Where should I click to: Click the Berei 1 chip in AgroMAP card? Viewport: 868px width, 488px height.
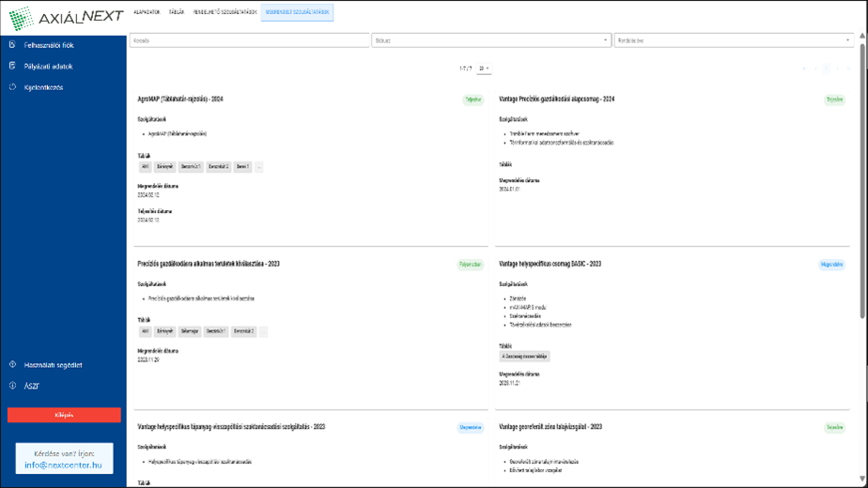242,166
